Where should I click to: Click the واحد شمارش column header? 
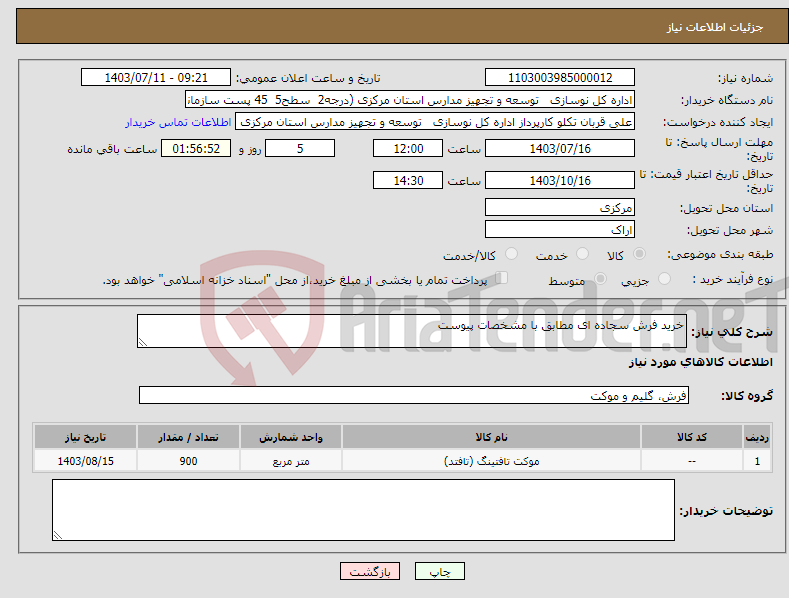coord(291,436)
